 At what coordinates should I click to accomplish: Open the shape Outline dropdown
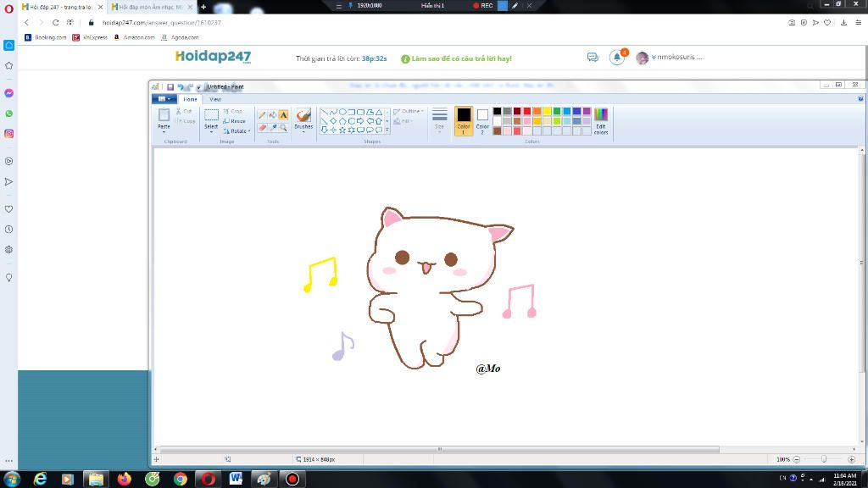(409, 111)
